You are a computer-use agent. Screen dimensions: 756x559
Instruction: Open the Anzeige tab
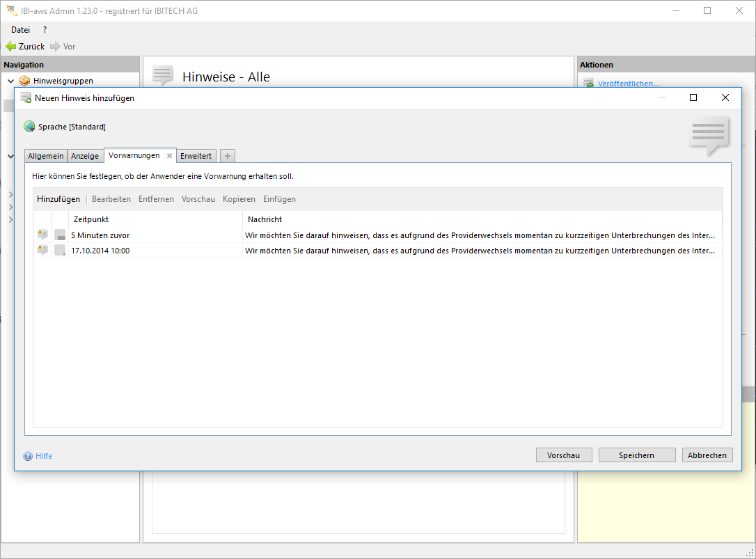tap(85, 156)
